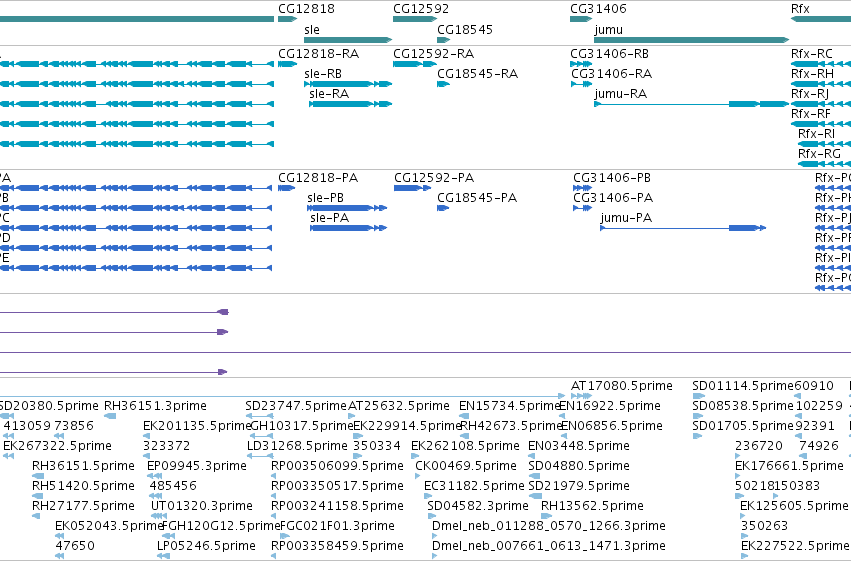Click clone EK262108.5prime

(x=465, y=446)
